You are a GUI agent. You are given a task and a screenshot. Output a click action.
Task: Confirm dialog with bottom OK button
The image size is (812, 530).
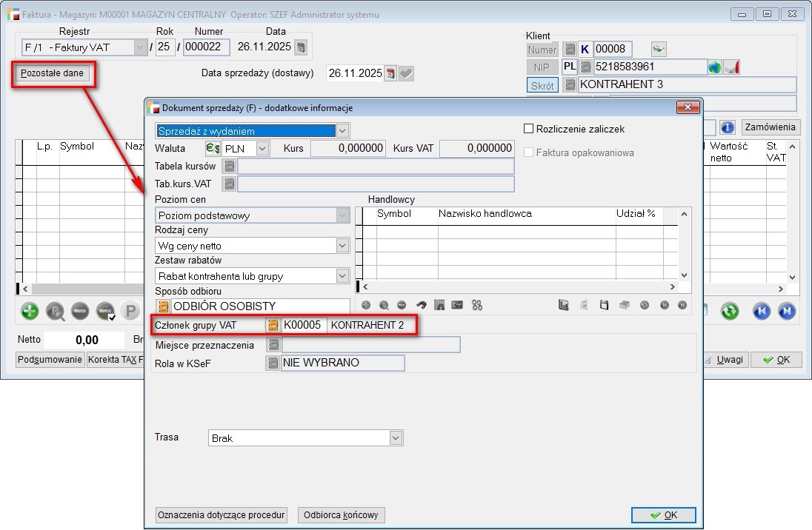point(663,515)
